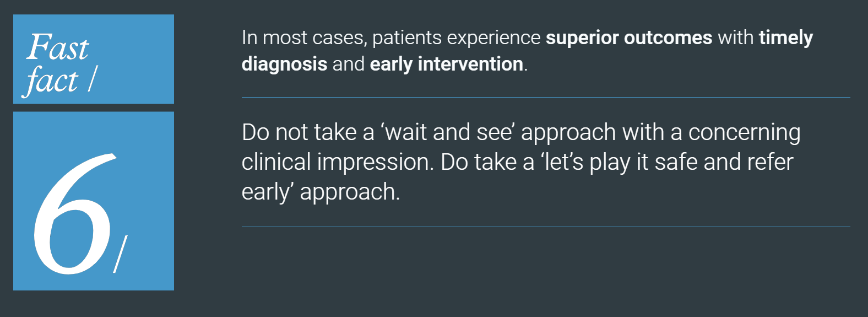Viewport: 868px width, 317px height.
Task: Click the final words "early' approach."
Action: tap(321, 192)
